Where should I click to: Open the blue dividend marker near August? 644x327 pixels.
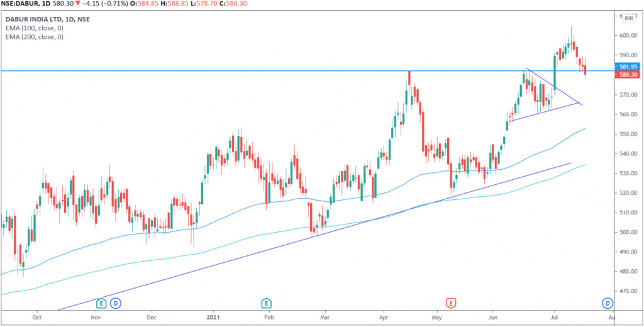point(608,303)
